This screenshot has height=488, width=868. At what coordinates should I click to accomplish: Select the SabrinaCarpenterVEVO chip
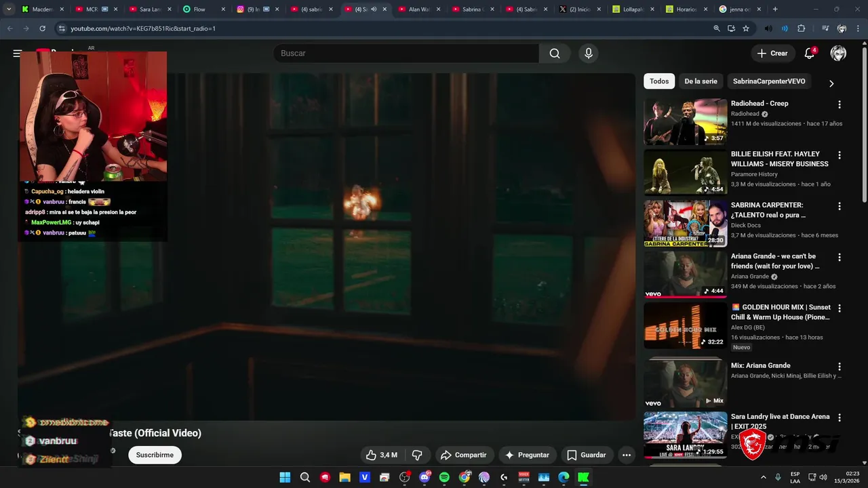(x=769, y=81)
